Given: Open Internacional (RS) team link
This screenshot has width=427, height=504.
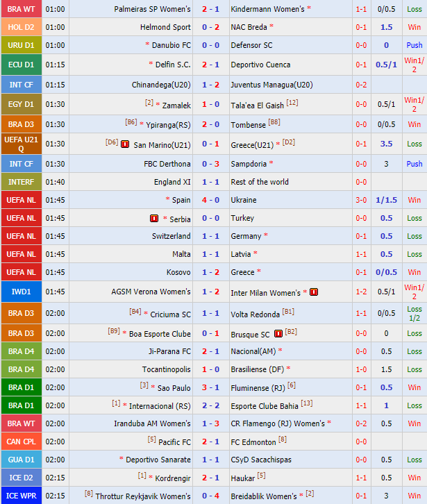Looking at the screenshot, I should coord(160,406).
